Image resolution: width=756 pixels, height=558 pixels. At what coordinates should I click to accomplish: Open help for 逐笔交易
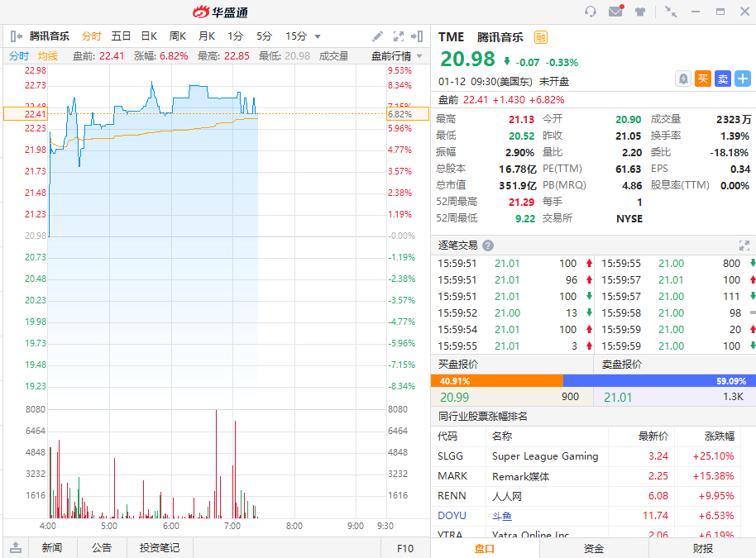click(x=488, y=246)
